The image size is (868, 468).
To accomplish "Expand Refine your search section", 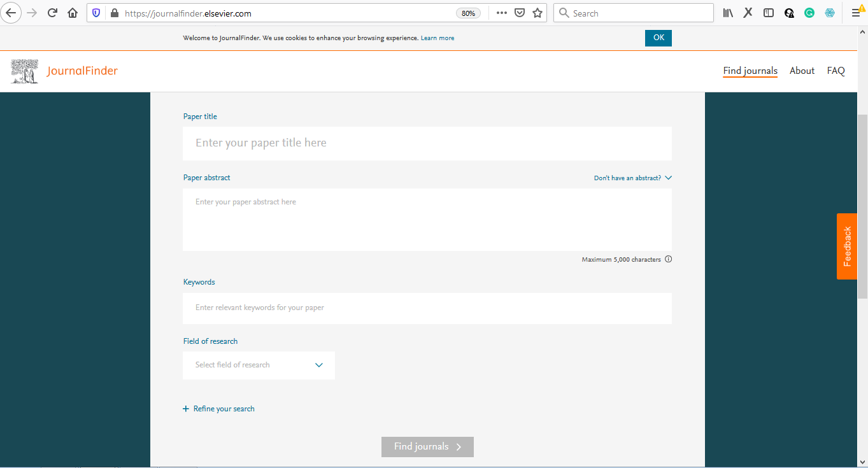I will (218, 409).
